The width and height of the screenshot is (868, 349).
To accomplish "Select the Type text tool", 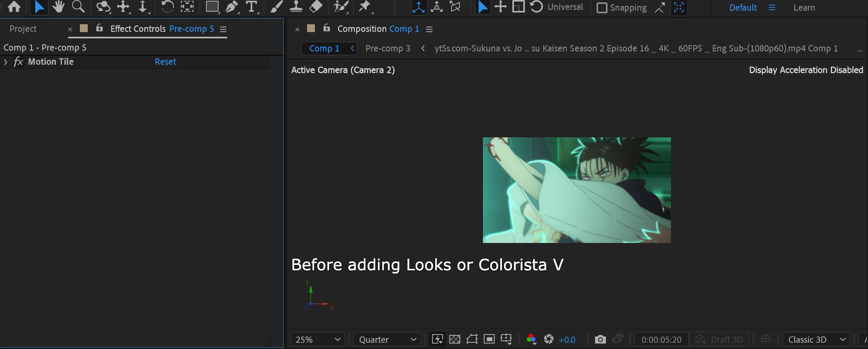I will (x=252, y=7).
